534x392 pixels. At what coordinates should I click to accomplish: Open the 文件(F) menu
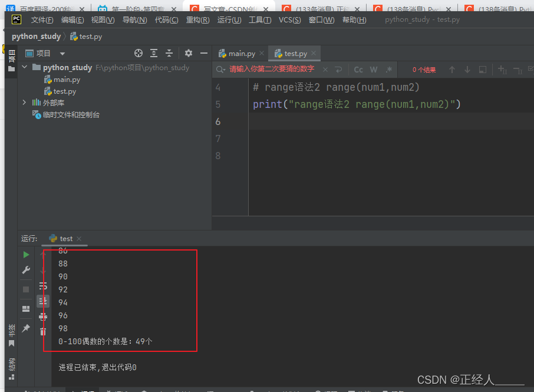(42, 20)
